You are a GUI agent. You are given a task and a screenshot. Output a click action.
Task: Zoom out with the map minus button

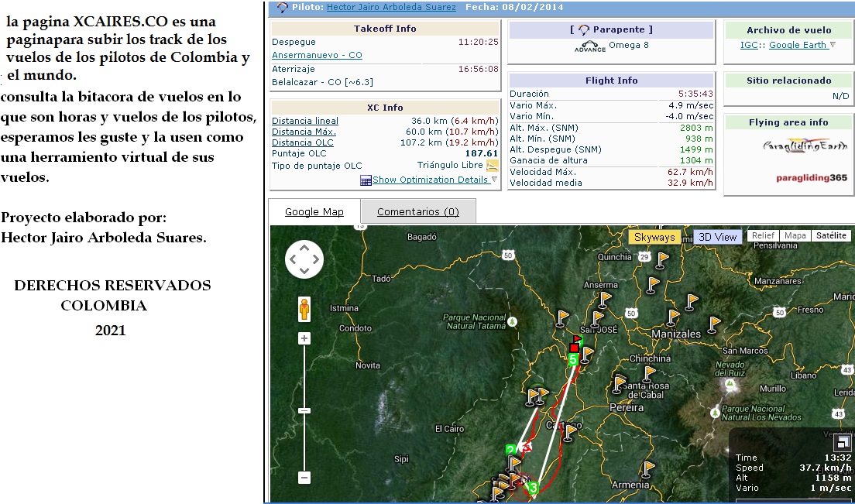[x=304, y=478]
